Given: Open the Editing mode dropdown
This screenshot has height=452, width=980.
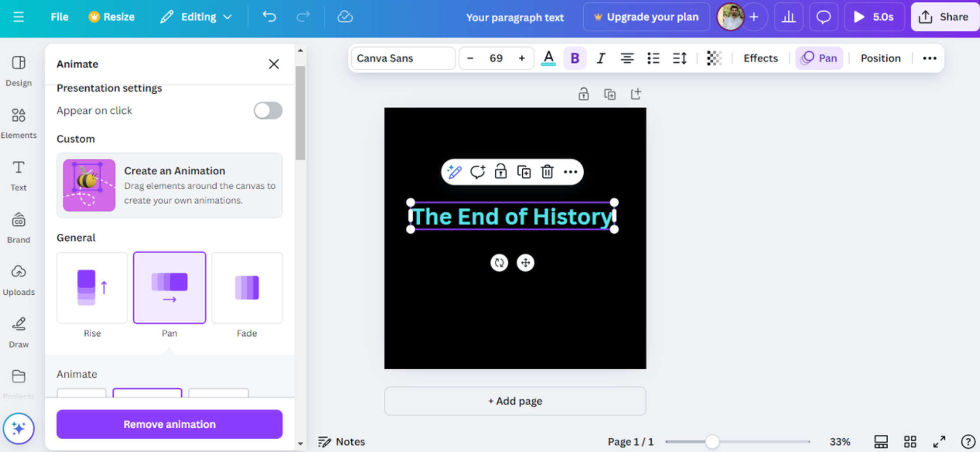Looking at the screenshot, I should click(x=196, y=17).
